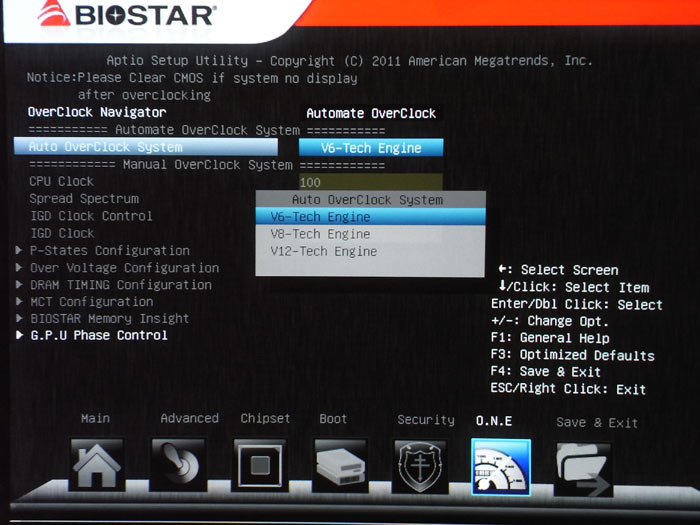This screenshot has height=525, width=700.
Task: Click the Aptio Setup Utility copyright line
Action: point(350,60)
